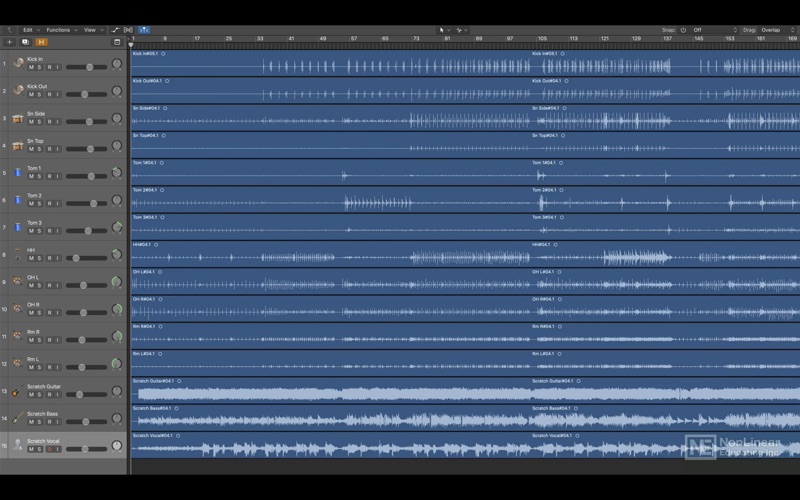This screenshot has width=800, height=500.
Task: Click the HH hi-hat track icon
Action: coord(18,255)
